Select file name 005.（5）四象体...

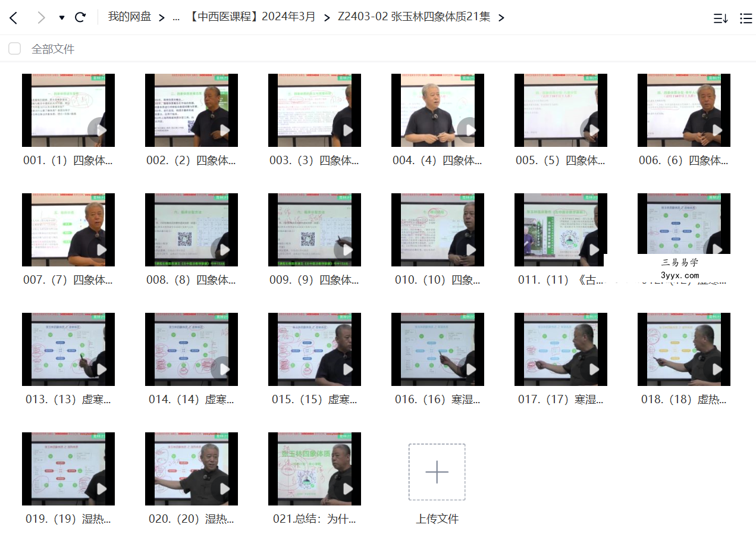coord(560,161)
